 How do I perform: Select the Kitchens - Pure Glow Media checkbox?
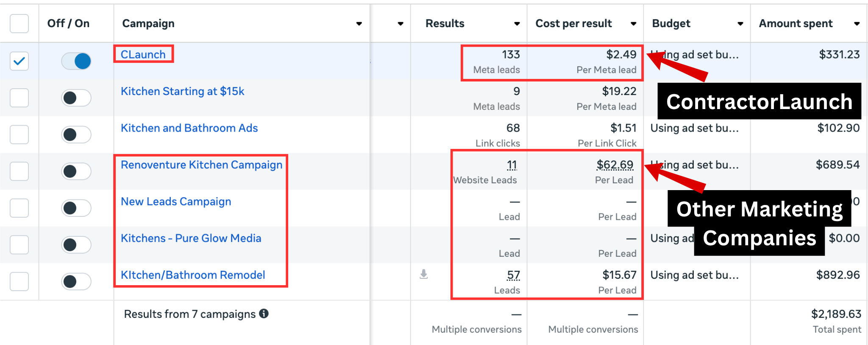coord(19,245)
